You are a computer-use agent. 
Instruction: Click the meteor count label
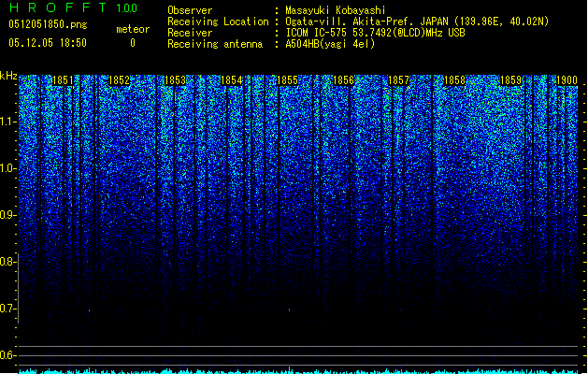[x=133, y=29]
